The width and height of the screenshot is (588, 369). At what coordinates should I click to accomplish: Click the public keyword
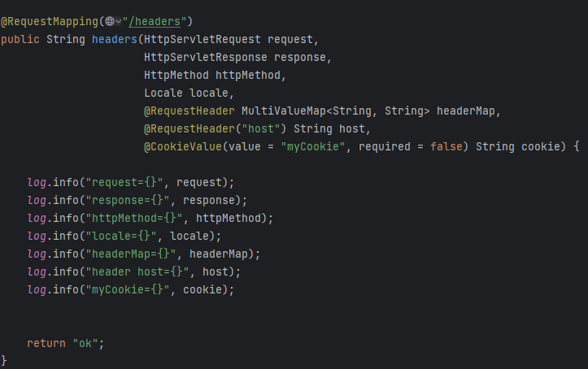(x=20, y=39)
